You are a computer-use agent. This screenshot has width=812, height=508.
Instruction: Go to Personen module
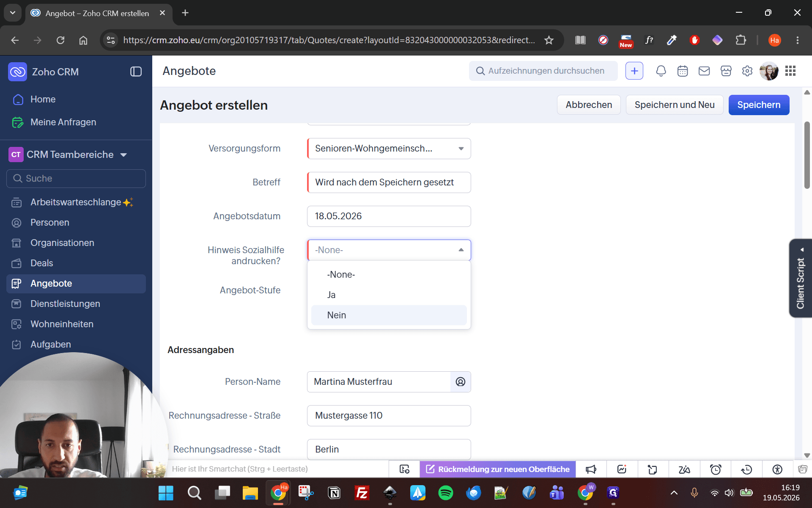tap(76, 223)
